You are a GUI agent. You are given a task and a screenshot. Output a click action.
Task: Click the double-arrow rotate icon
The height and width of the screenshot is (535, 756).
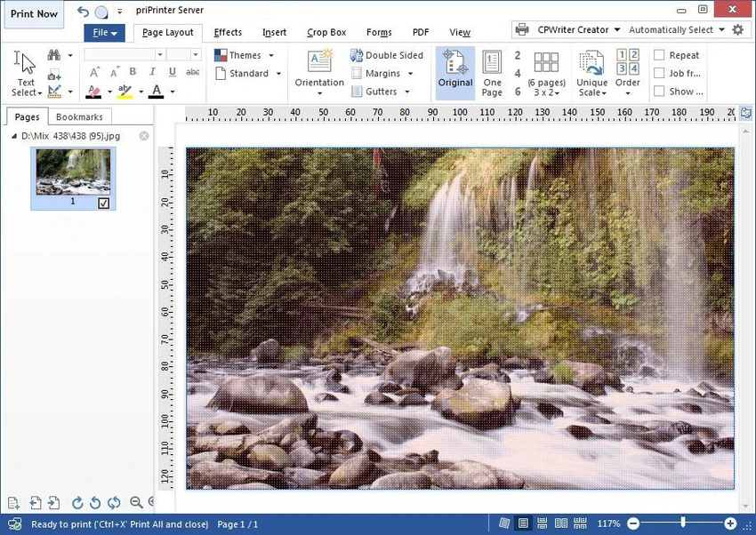114,503
